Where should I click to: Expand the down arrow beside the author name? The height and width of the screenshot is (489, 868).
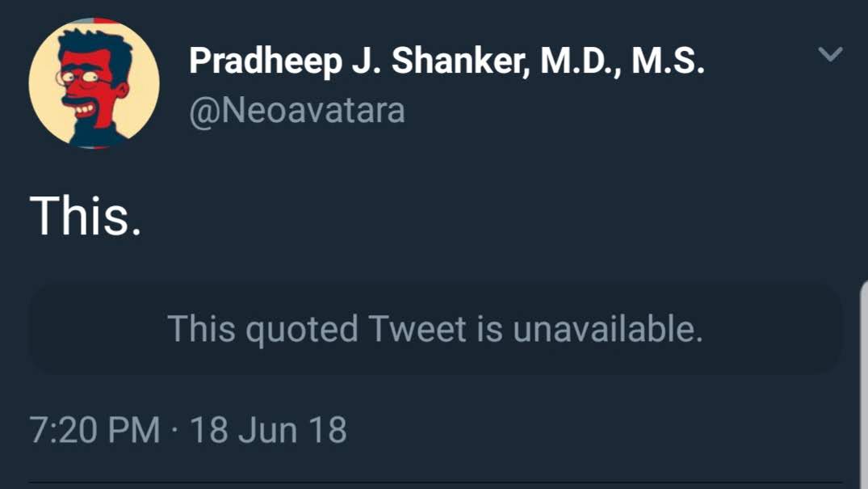point(830,55)
